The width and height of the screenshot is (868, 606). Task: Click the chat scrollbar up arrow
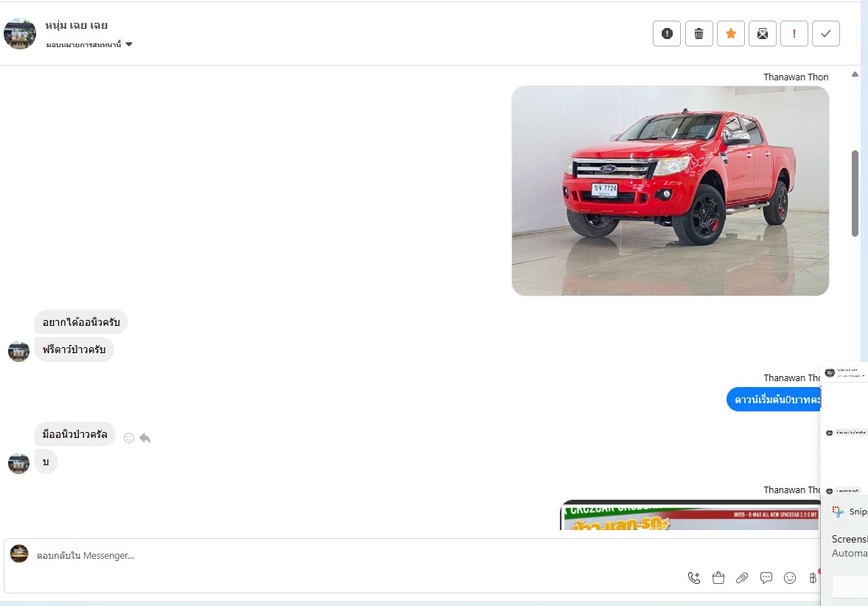coord(855,74)
